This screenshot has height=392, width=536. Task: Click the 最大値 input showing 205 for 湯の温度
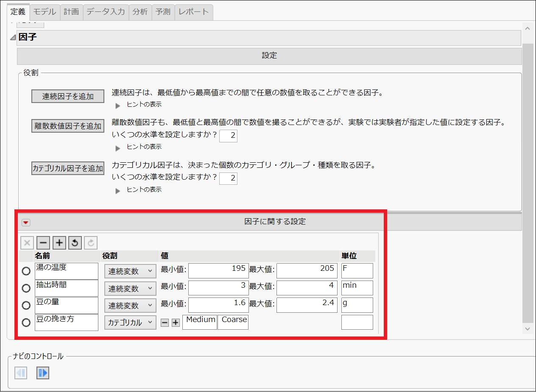pyautogui.click(x=307, y=270)
